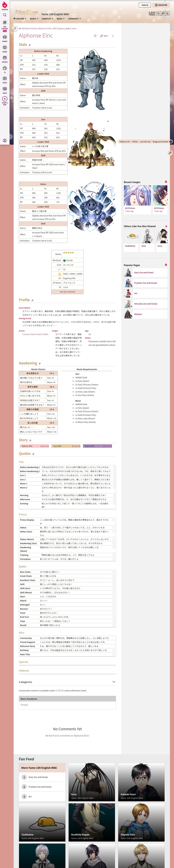Click the wrench tools icon
Screen dimensions: 174x868
(x=170, y=153)
